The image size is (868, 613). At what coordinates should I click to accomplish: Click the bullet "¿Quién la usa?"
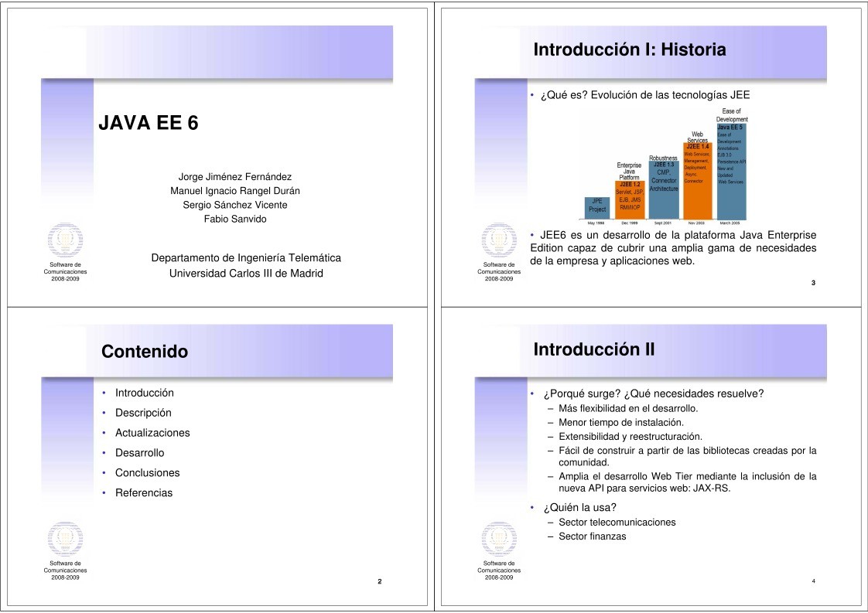579,508
